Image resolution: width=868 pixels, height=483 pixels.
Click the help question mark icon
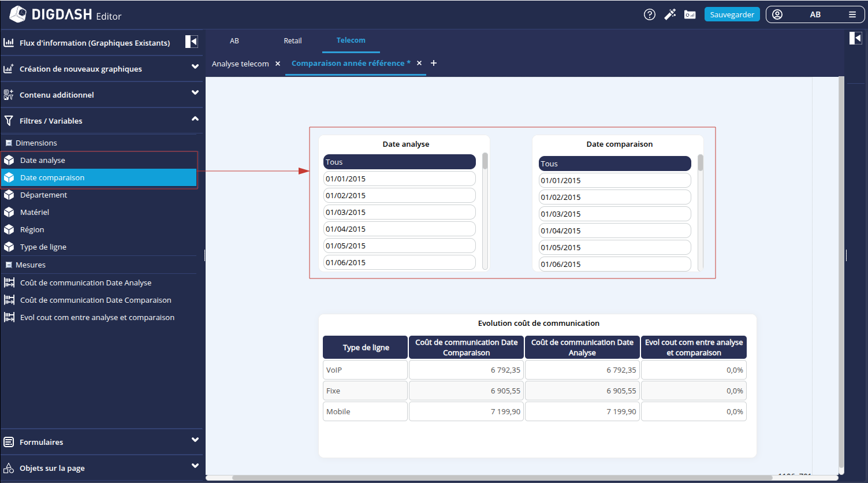click(x=650, y=15)
